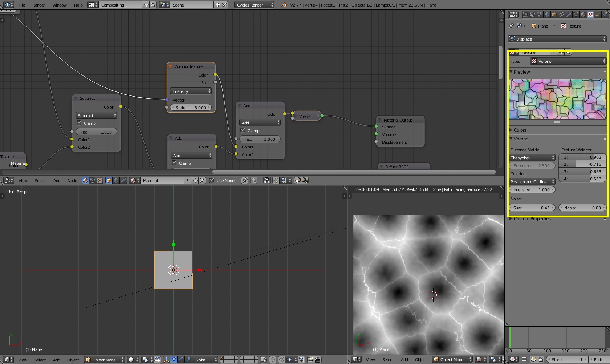This screenshot has height=364, width=610.
Task: Disable the Use Nodes checkbox
Action: click(212, 180)
